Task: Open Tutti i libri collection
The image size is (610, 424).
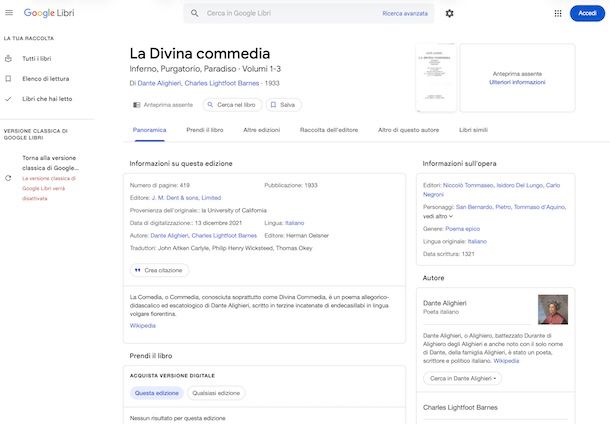Action: [37, 59]
